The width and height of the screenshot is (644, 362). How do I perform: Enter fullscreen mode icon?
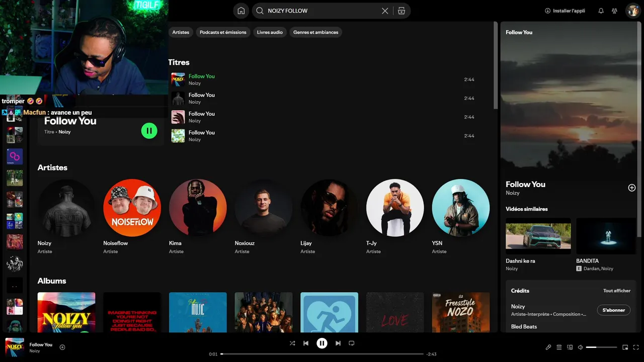[636, 347]
